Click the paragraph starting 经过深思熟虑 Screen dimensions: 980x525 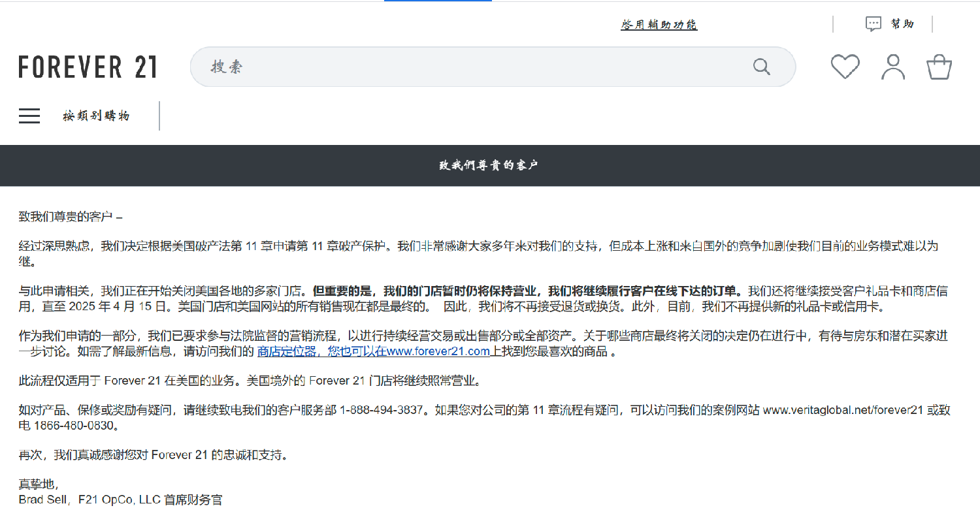click(478, 254)
